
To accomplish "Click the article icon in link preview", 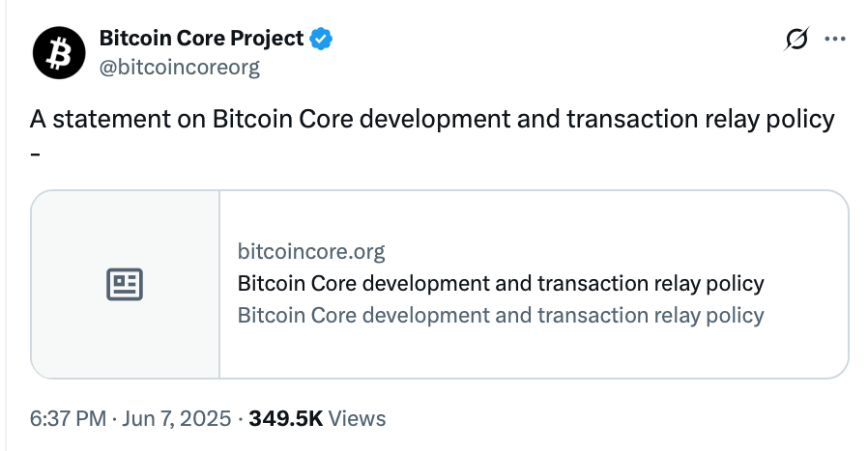I will point(125,284).
